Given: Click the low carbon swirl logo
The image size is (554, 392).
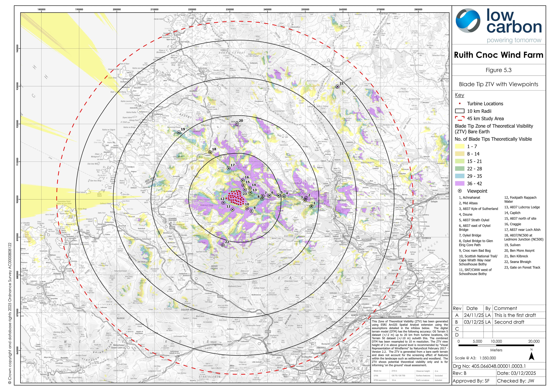Looking at the screenshot, I should (468, 21).
